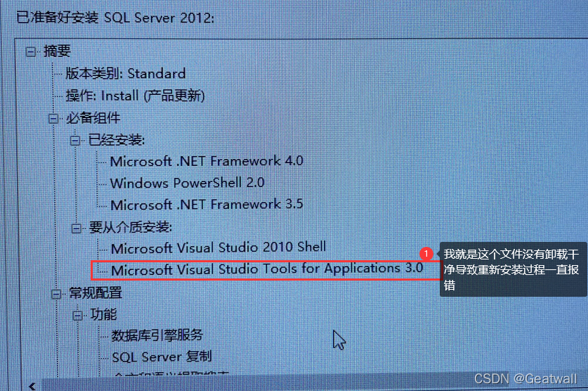Click the 功能 tree label
This screenshot has width=588, height=391.
pos(103,314)
